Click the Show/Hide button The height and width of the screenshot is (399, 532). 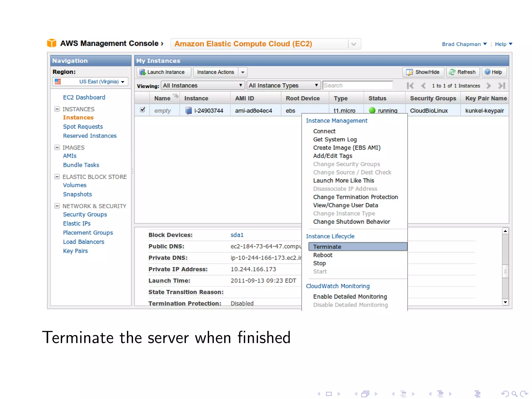pos(423,72)
